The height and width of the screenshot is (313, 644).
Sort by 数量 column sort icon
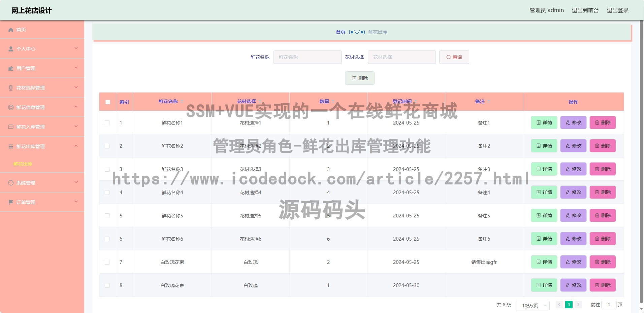(x=333, y=102)
